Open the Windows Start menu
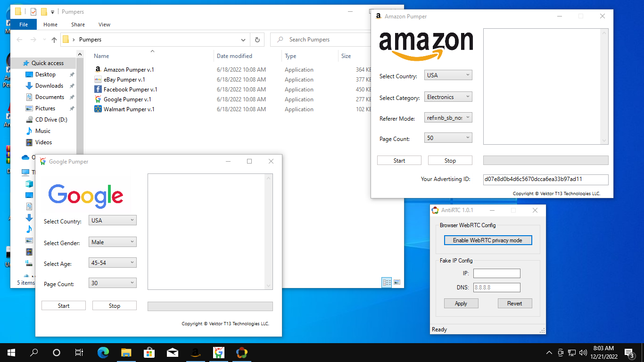 click(x=11, y=353)
